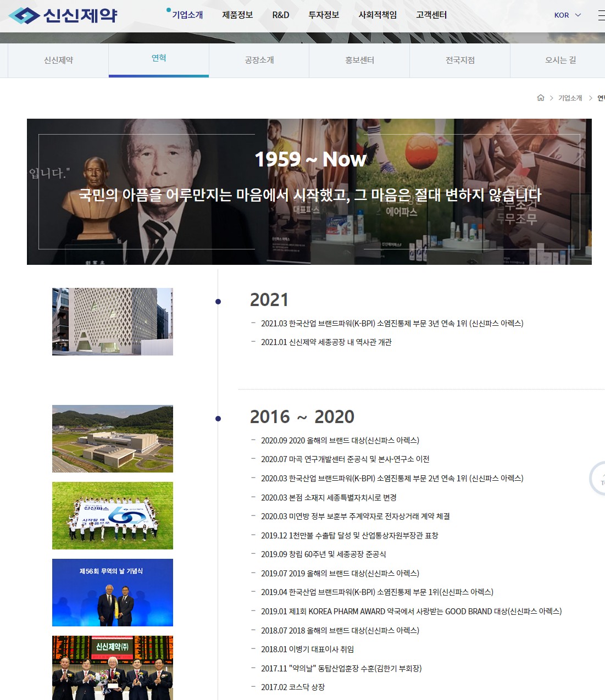Click 2017.11 약의날 동탑산업훈장 entry
Image resolution: width=605 pixels, height=700 pixels.
(x=341, y=669)
